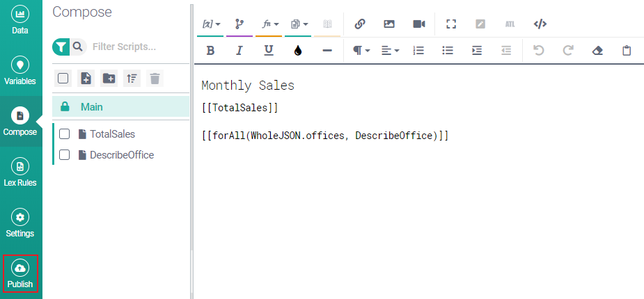
Task: Increase paragraph indent
Action: [x=477, y=51]
